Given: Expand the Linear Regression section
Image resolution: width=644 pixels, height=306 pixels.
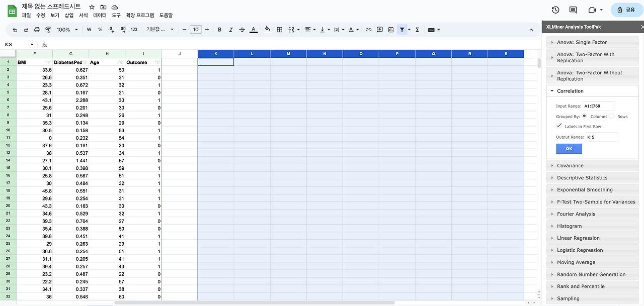Looking at the screenshot, I should [x=592, y=238].
